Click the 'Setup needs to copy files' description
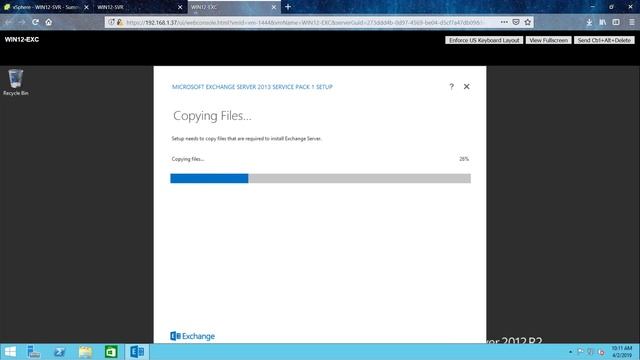The width and height of the screenshot is (640, 360). 247,139
